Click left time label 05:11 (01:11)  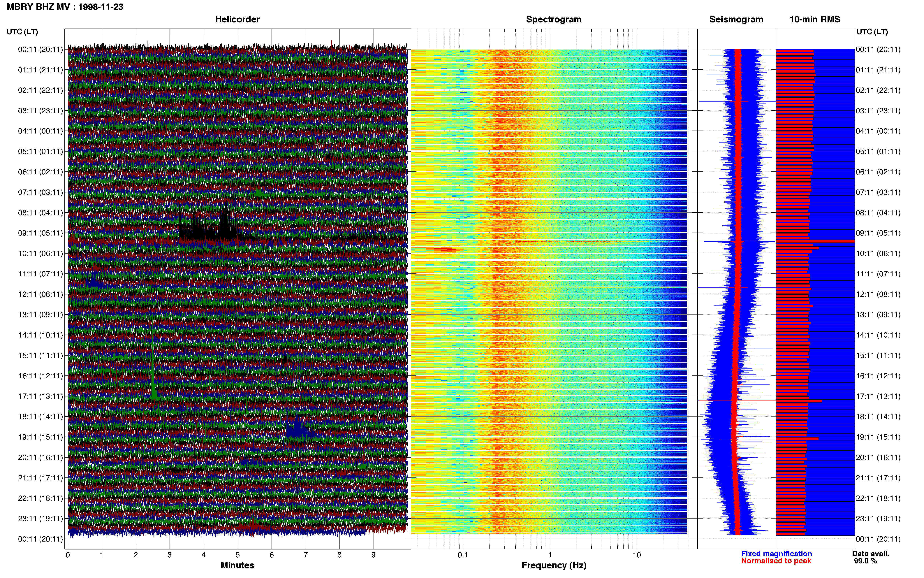41,151
